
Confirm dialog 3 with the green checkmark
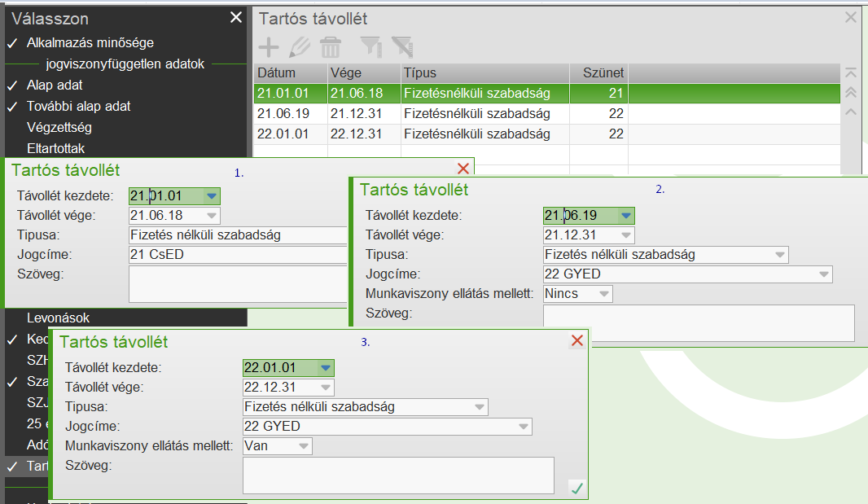(x=578, y=488)
